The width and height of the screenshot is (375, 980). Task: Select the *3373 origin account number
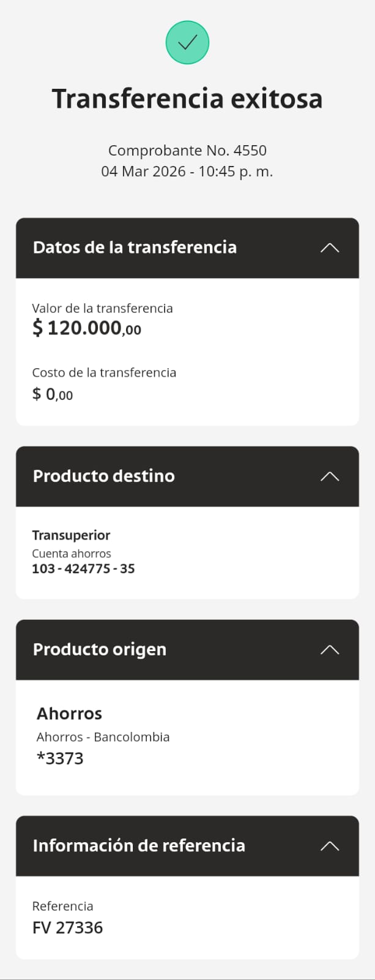click(x=60, y=758)
